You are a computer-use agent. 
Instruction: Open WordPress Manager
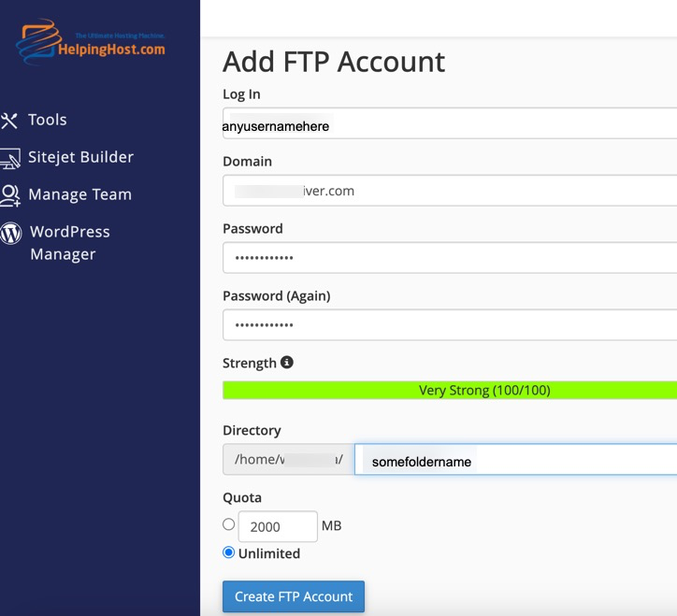pyautogui.click(x=69, y=243)
